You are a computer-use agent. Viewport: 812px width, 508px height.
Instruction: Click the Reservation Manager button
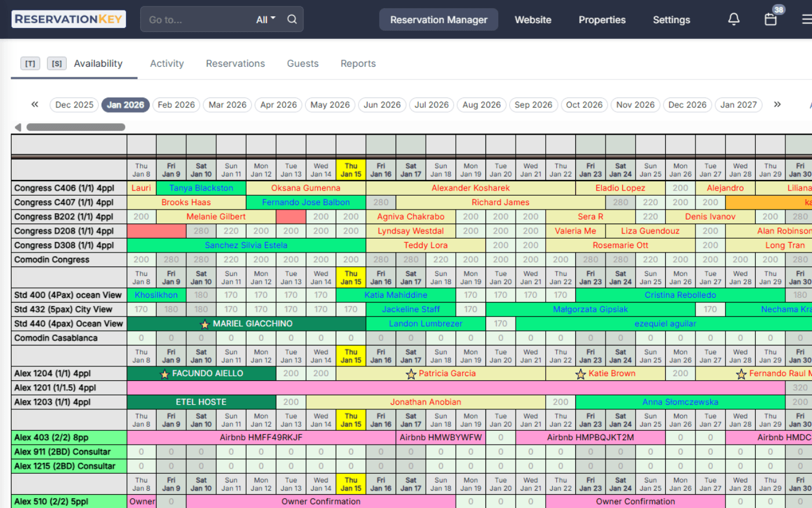pos(438,19)
